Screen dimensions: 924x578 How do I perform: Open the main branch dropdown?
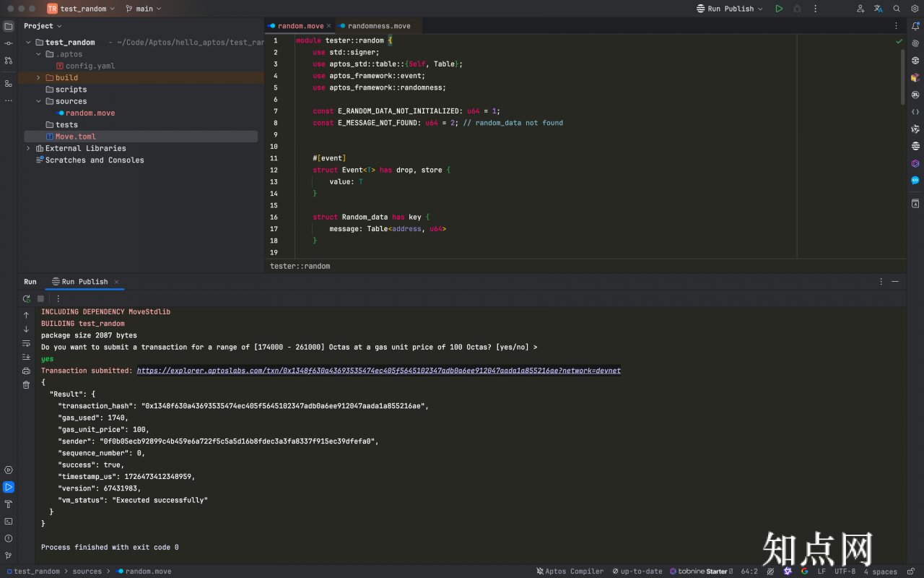click(x=143, y=9)
